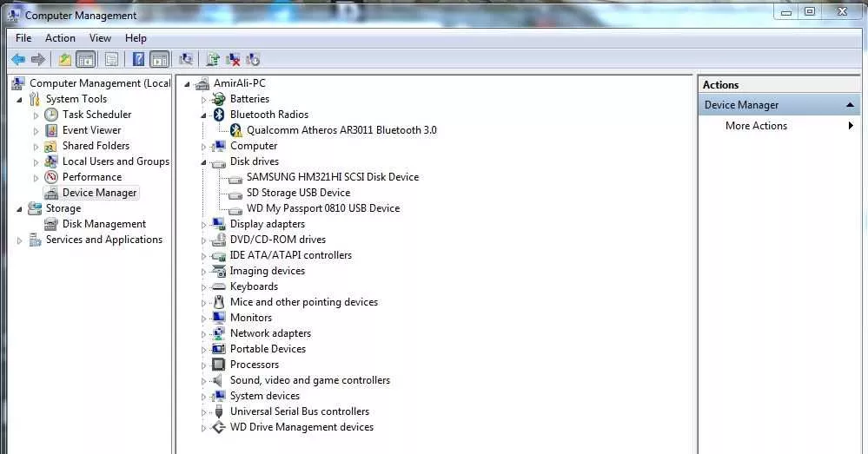Screen dimensions: 868x454
Task: Open the View menu
Action: 100,38
